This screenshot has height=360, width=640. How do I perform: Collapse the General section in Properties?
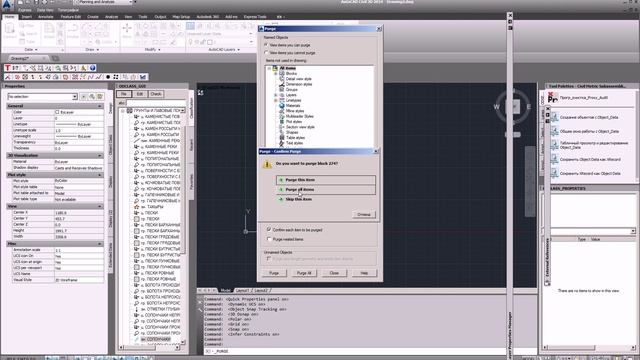100,106
